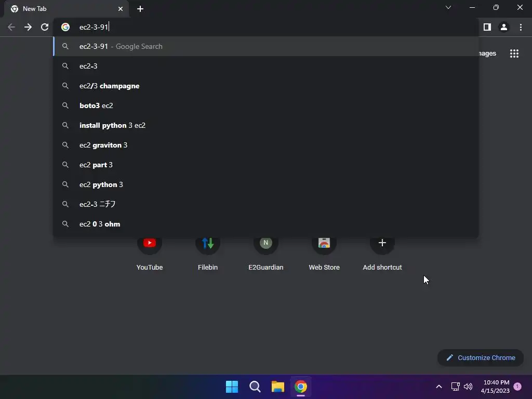Close the New Tab tab
532x399 pixels.
point(121,9)
